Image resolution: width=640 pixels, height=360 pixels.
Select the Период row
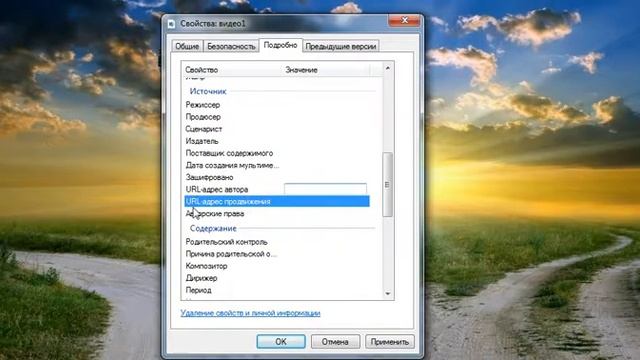point(277,290)
